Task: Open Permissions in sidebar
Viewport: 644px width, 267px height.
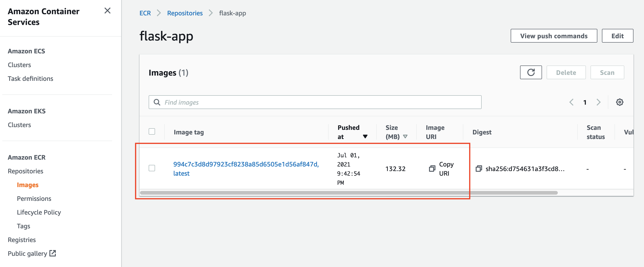Action: [34, 199]
